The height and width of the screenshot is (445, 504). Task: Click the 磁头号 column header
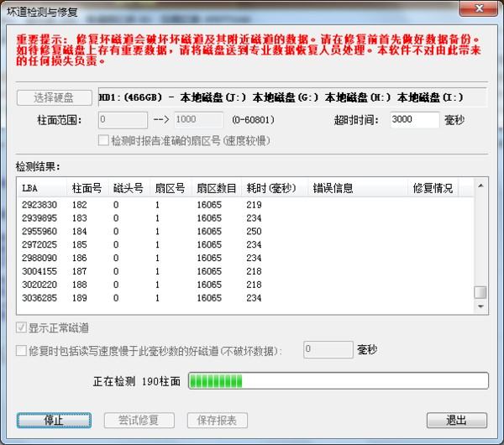click(129, 188)
